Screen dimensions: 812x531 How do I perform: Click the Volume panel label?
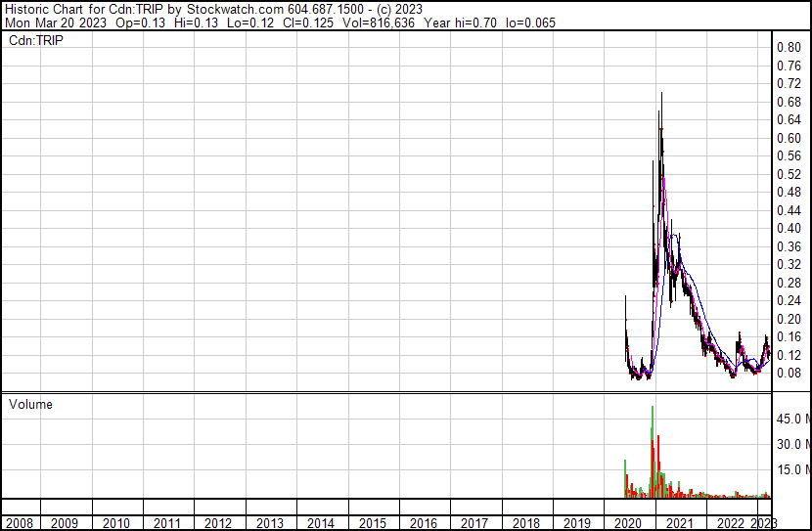tap(30, 404)
